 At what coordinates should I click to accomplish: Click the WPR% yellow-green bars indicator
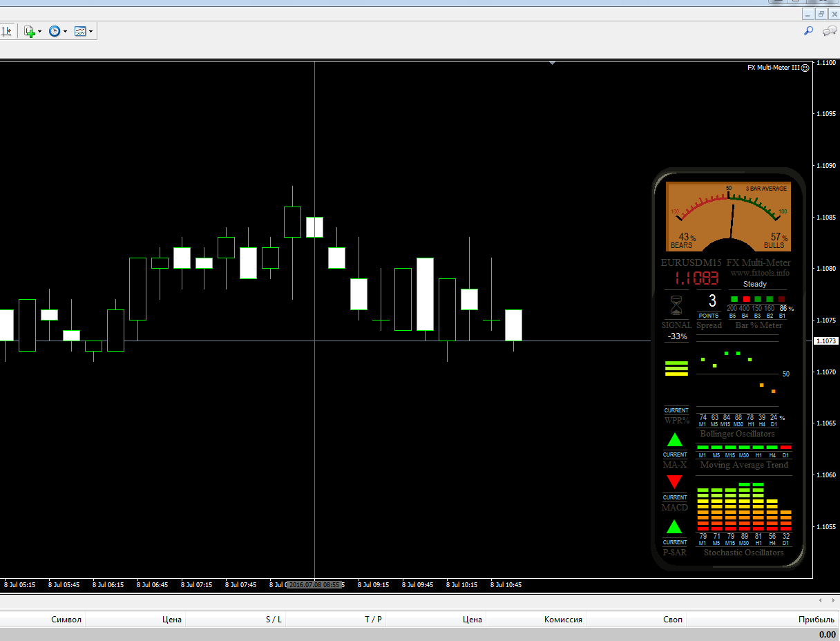point(676,368)
